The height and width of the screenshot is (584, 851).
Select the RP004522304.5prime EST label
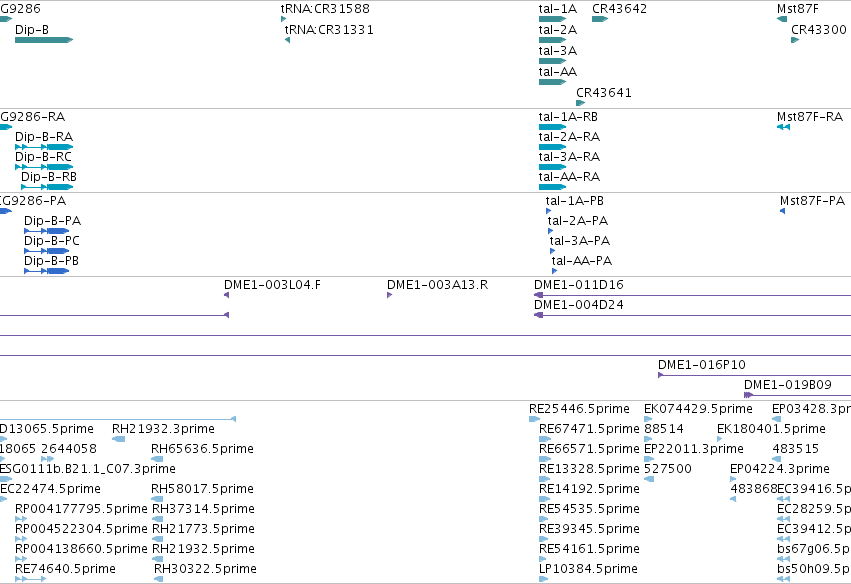[x=81, y=529]
